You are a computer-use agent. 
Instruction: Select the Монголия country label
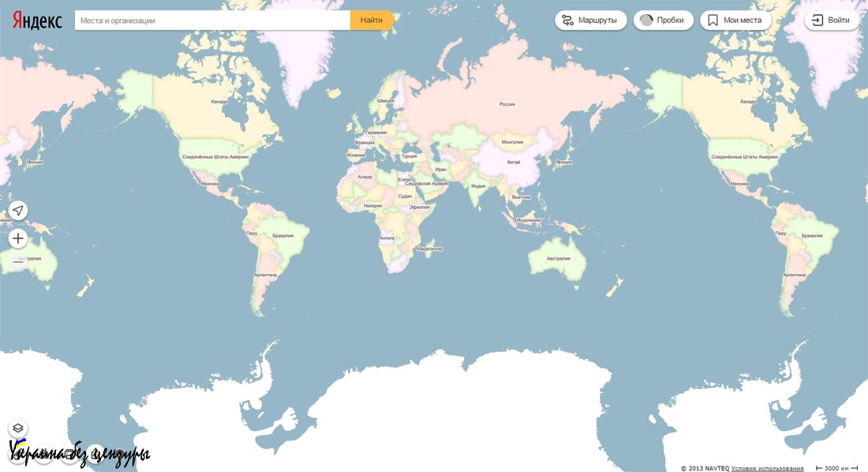[x=512, y=143]
